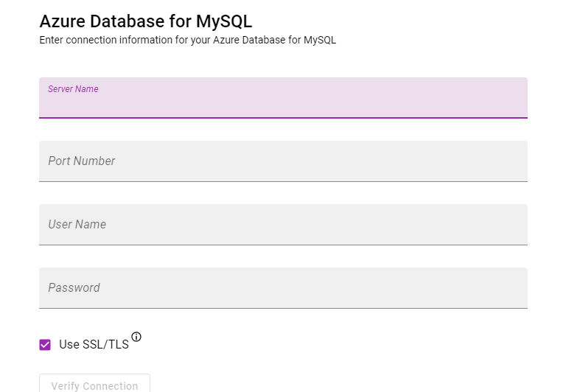Click the Use SSL/TLS label text
The width and height of the screenshot is (566, 392).
click(94, 344)
